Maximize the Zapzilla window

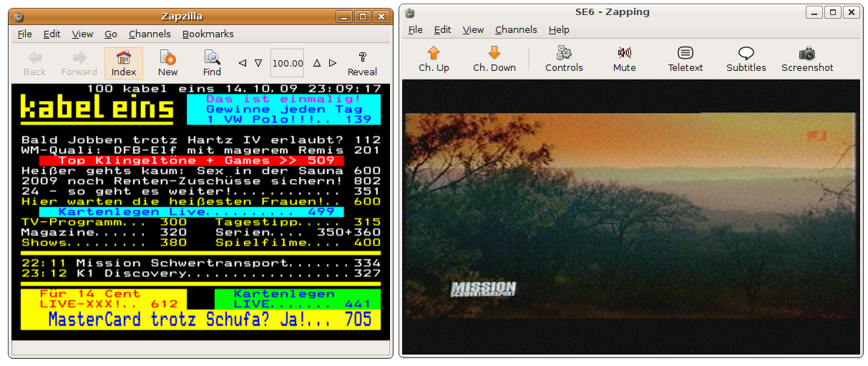(363, 16)
